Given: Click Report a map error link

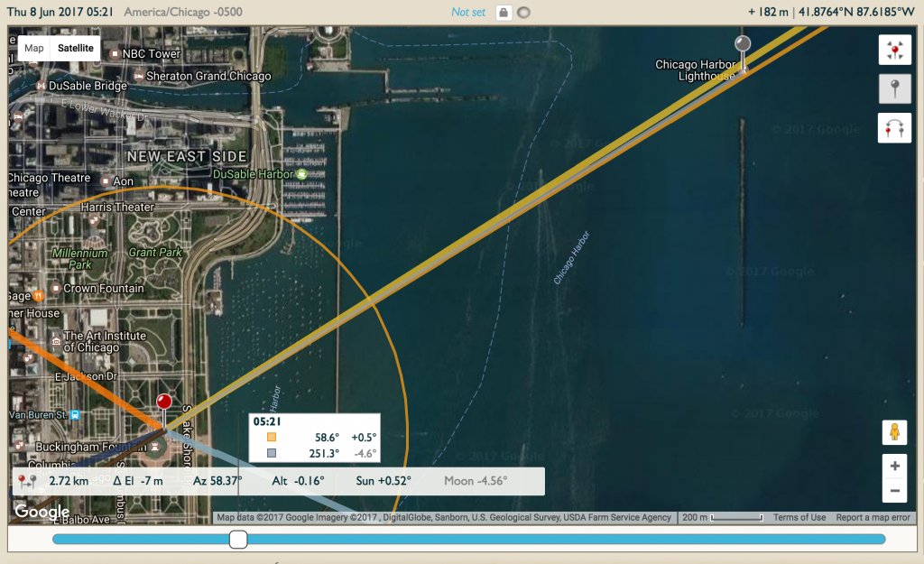Looking at the screenshot, I should pos(873,517).
